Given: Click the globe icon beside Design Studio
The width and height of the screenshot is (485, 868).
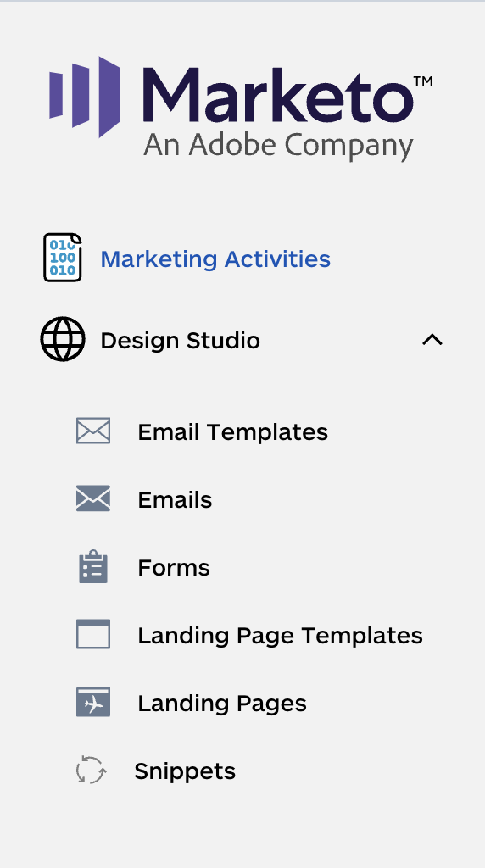Looking at the screenshot, I should (63, 339).
